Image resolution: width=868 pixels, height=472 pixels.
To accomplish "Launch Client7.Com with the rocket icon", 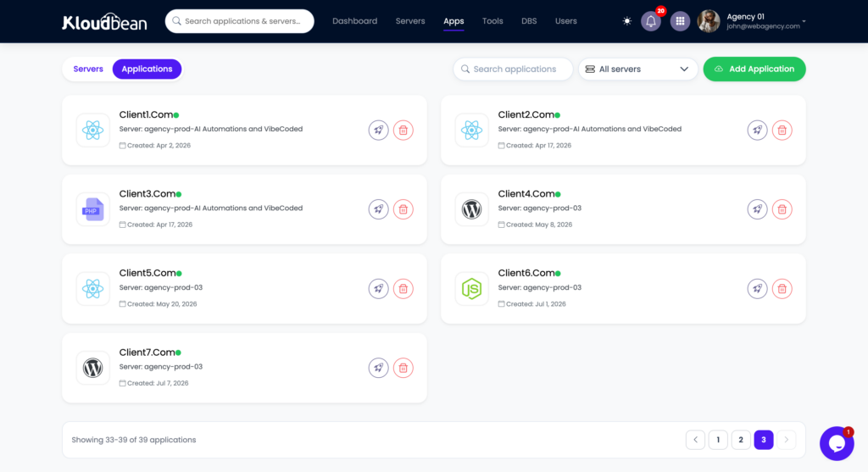I will click(x=379, y=368).
